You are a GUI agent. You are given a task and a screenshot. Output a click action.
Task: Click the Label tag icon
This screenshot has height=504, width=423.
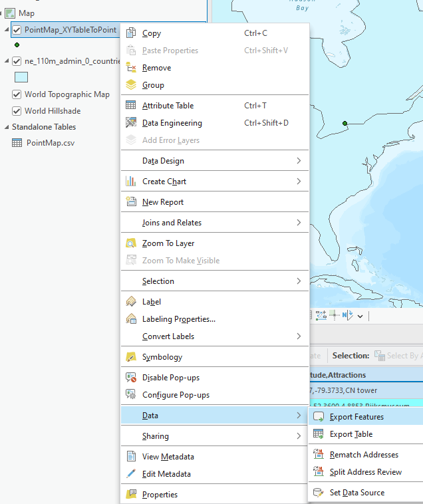pyautogui.click(x=131, y=301)
